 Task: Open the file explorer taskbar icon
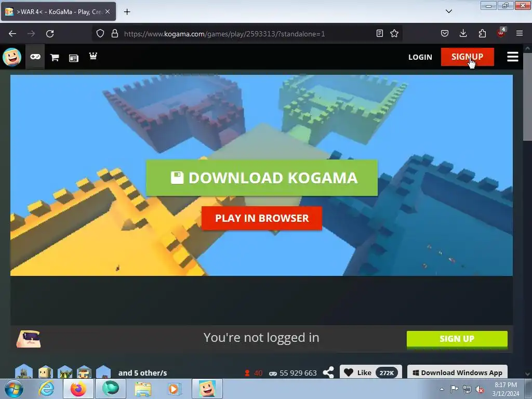pos(143,389)
